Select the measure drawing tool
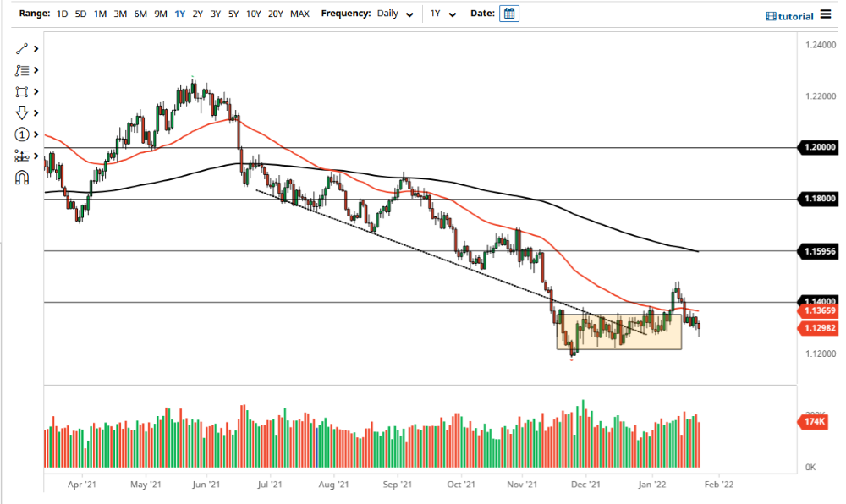The image size is (846, 504). 22,155
